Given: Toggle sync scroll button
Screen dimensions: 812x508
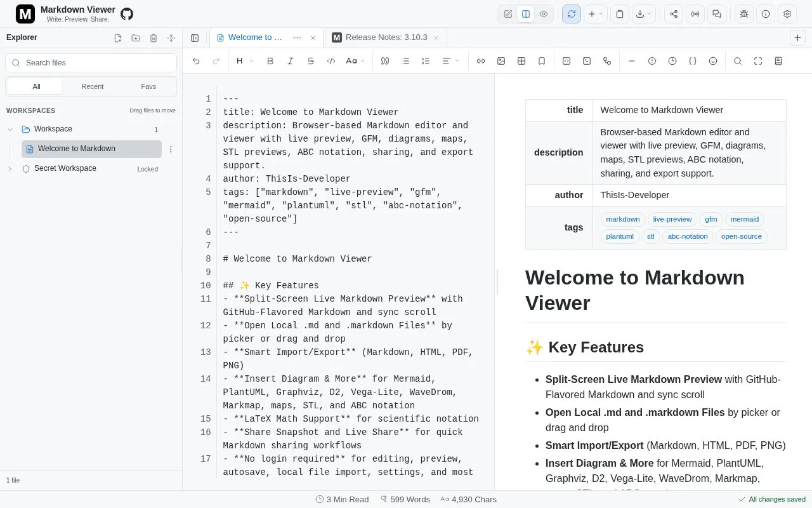Looking at the screenshot, I should (x=572, y=14).
